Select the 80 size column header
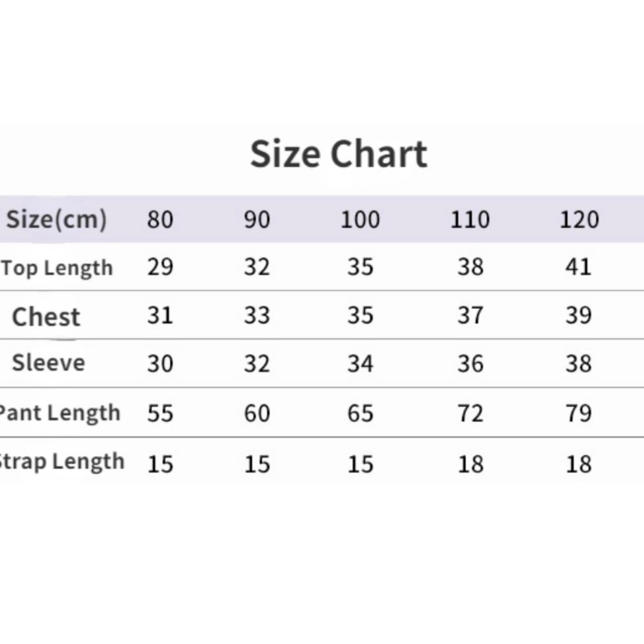Screen dimensions: 644x644 (160, 220)
